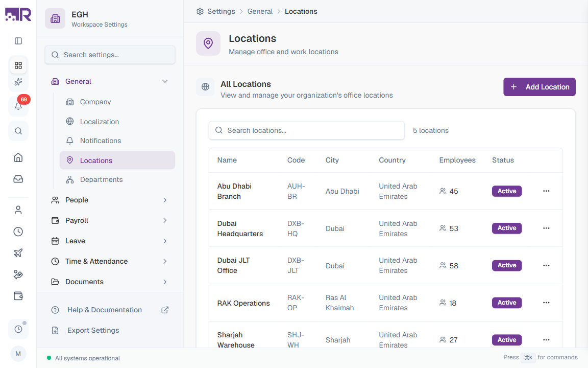Viewport: 588px width, 368px height.
Task: Open actions menu for Abu Dhabi Branch
Action: [546, 191]
